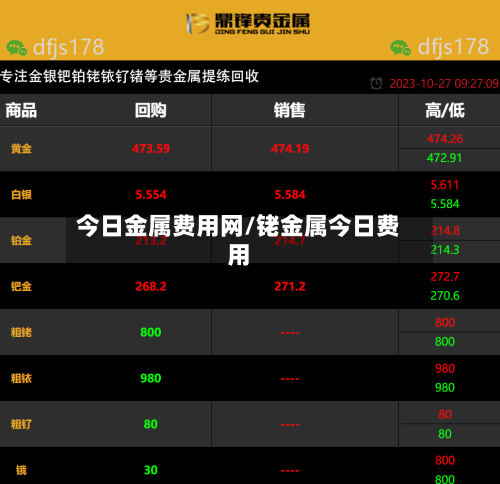
Task: Click the sale dashes in the 粗铱 row
Action: (290, 379)
